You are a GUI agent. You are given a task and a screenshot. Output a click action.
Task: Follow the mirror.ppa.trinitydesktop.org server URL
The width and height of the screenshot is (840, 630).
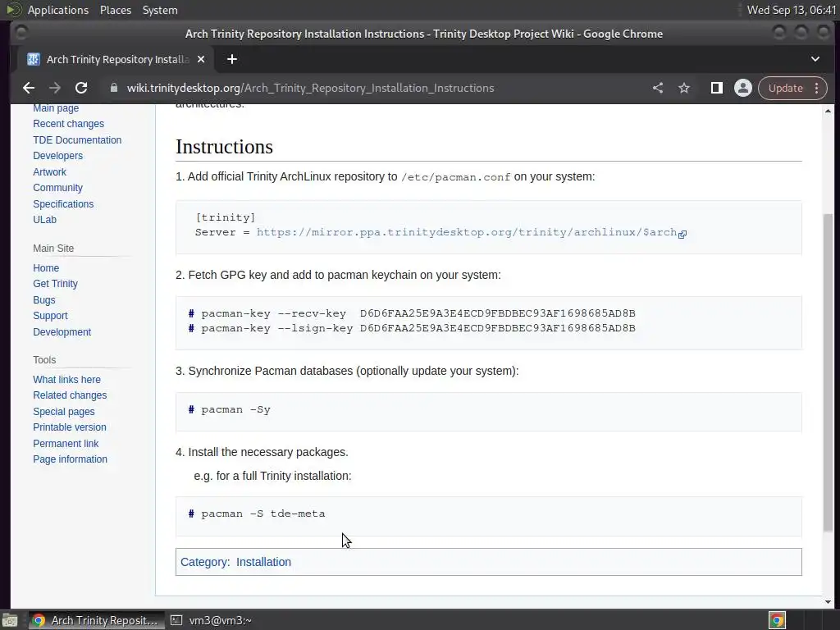click(466, 232)
